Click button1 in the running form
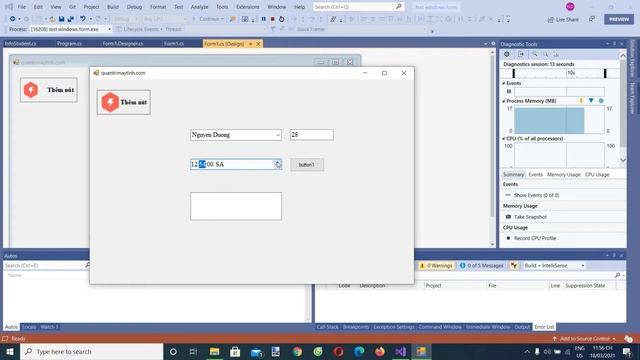640x360 pixels. [307, 164]
